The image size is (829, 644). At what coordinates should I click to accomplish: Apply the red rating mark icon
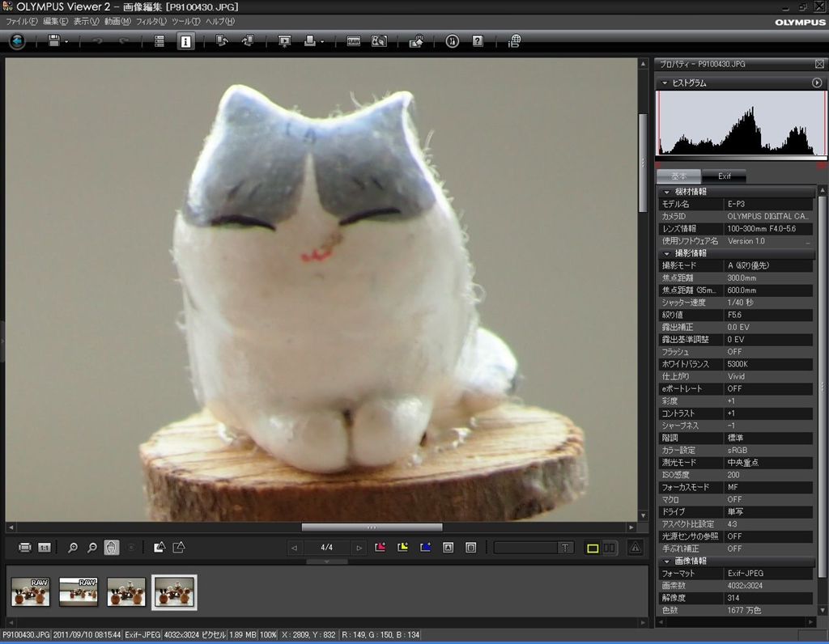click(380, 548)
